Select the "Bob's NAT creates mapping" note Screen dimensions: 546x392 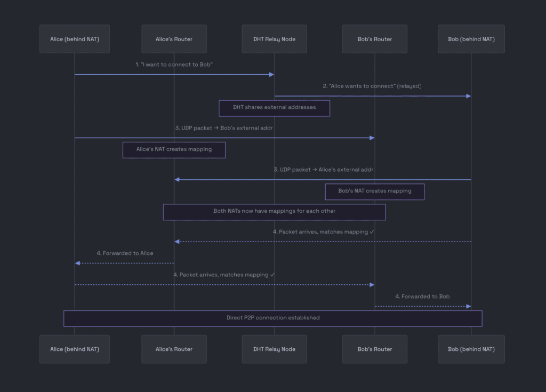point(374,191)
